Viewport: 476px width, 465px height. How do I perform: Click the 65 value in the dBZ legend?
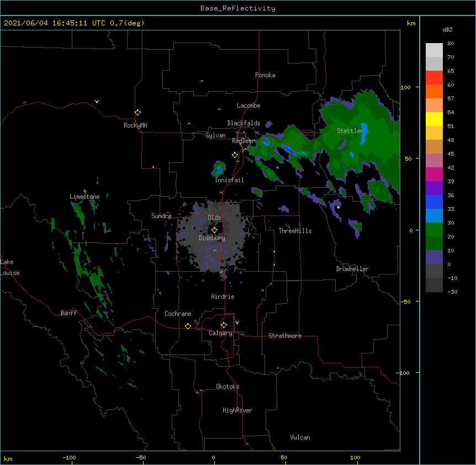(451, 71)
